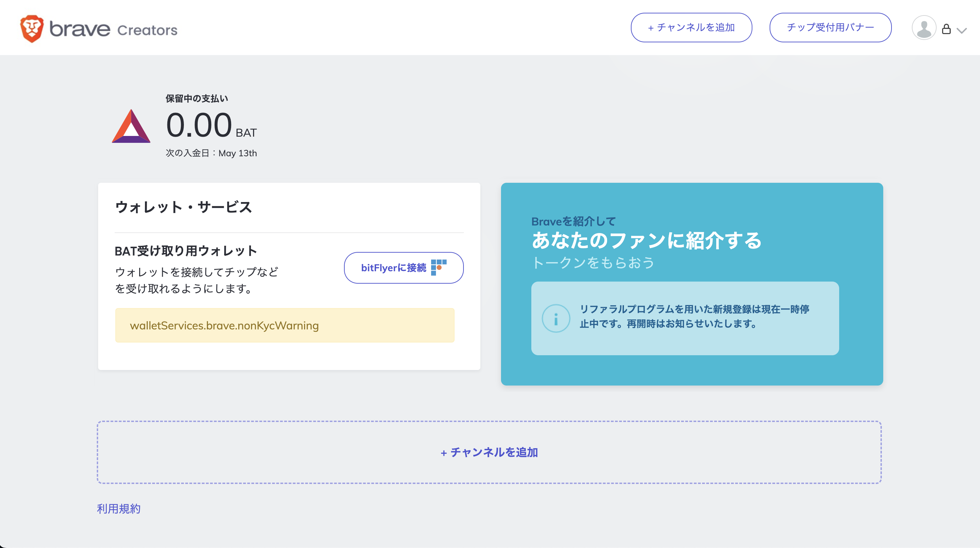Viewport: 980px width, 548px height.
Task: Click the large dashed '+ チャンネルを追加' area
Action: [489, 452]
